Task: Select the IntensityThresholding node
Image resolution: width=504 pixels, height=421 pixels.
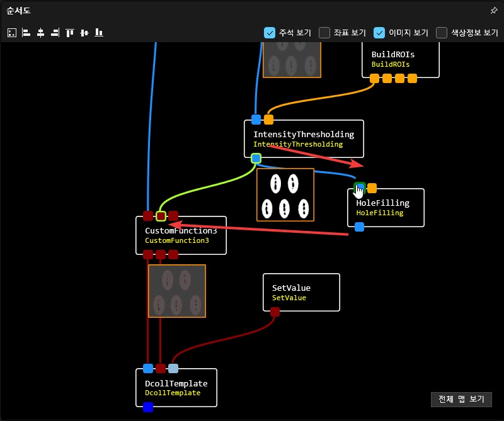Action: point(304,138)
